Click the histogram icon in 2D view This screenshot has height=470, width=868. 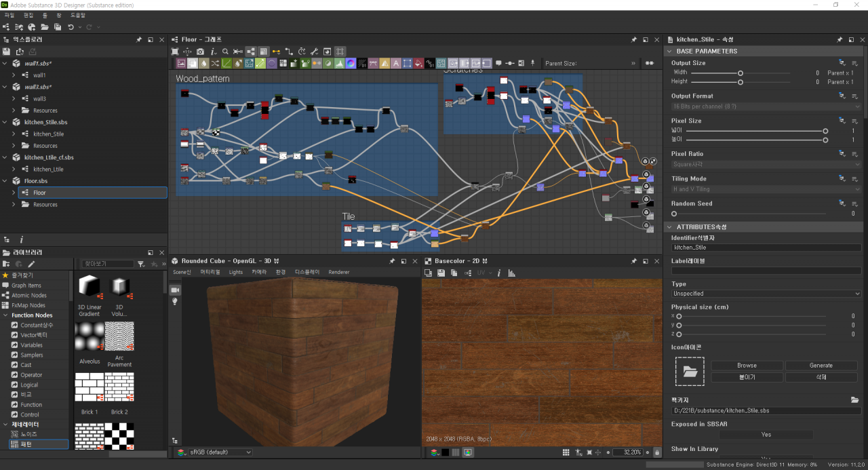coord(511,273)
